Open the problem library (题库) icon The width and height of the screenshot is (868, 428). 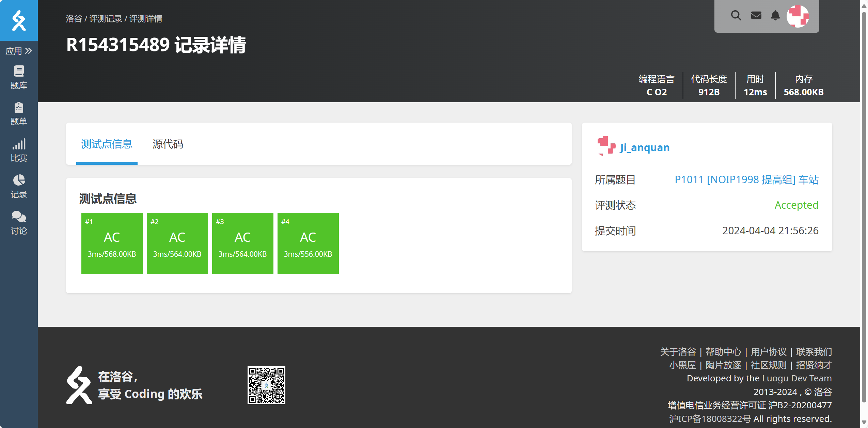coord(19,78)
